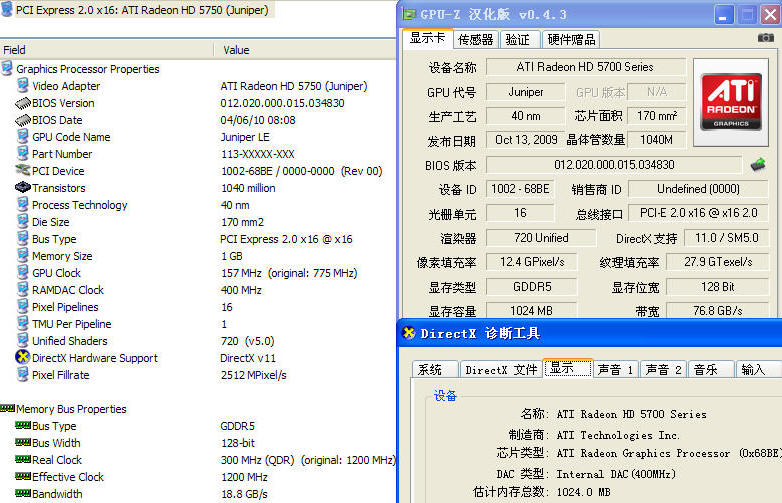This screenshot has height=503, width=782.
Task: Click the Process Technology row icon
Action: pyautogui.click(x=23, y=204)
